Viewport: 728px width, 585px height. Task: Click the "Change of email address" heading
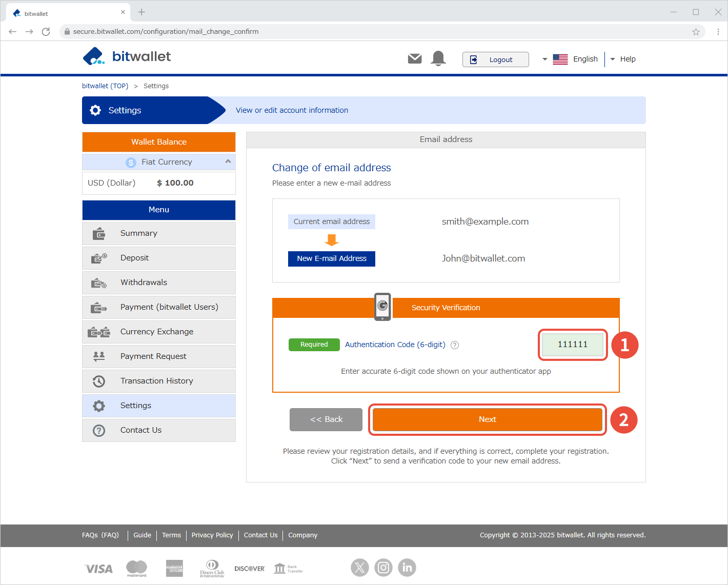point(332,168)
